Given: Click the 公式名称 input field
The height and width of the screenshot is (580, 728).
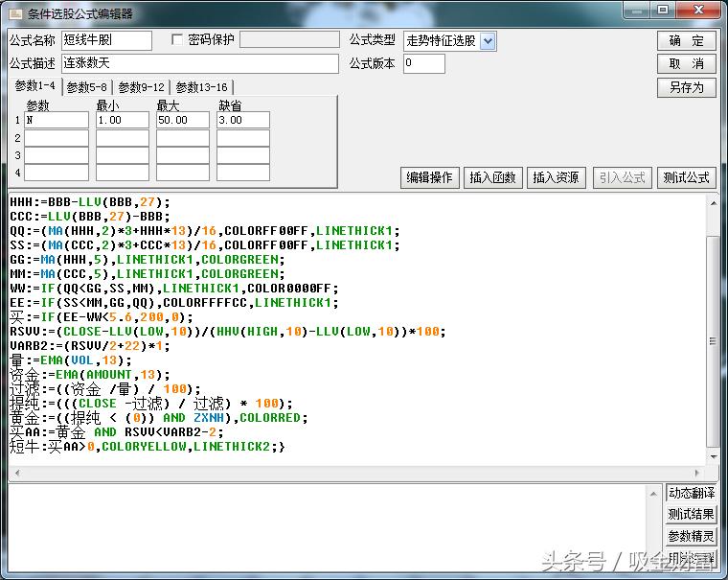Looking at the screenshot, I should point(106,40).
